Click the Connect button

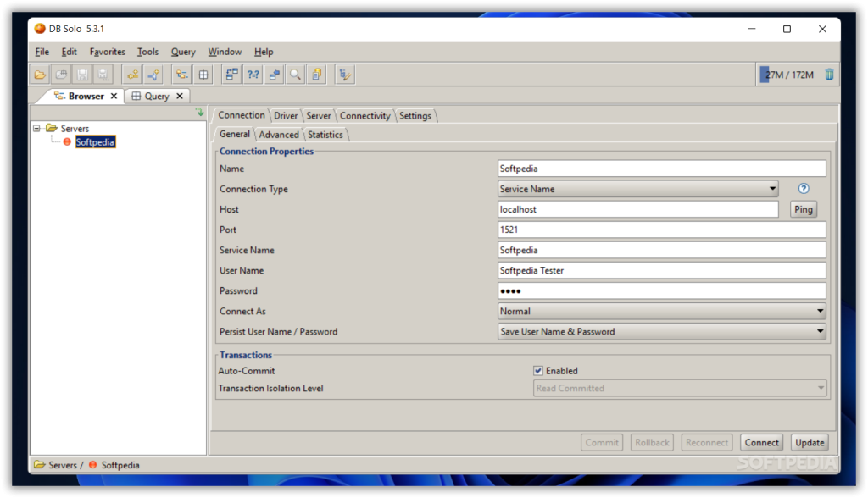click(761, 442)
